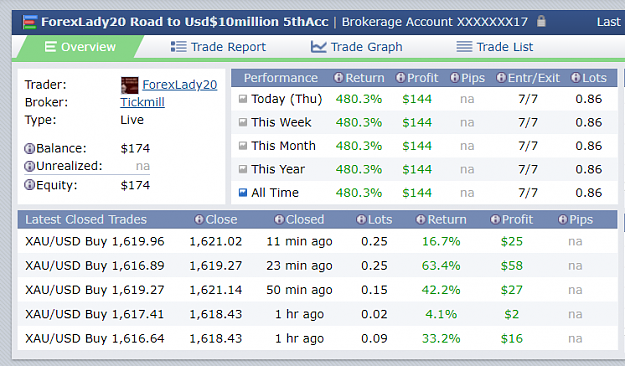625x366 pixels.
Task: Toggle the This Week row checkbox icon
Action: click(243, 122)
